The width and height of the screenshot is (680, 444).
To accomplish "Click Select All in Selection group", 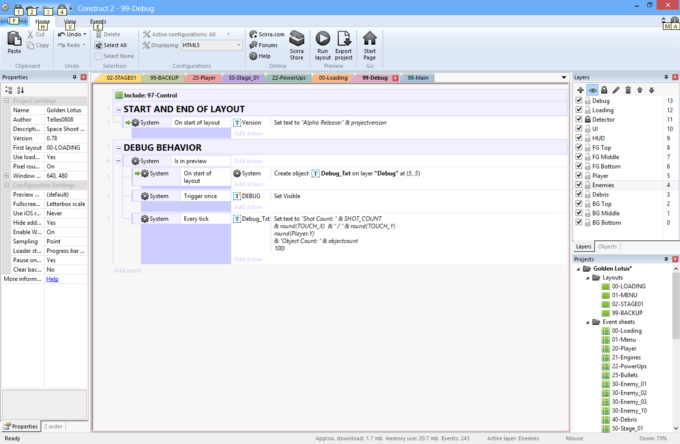I will pyautogui.click(x=111, y=45).
